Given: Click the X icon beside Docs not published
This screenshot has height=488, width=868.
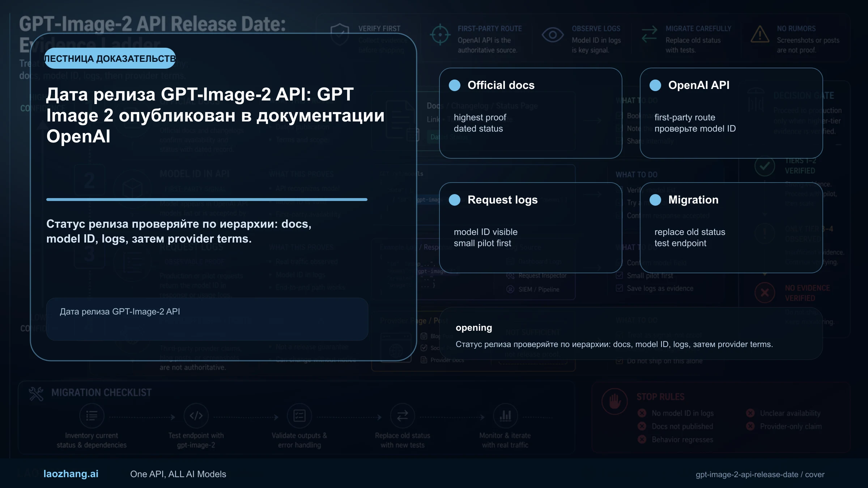Looking at the screenshot, I should [x=642, y=427].
